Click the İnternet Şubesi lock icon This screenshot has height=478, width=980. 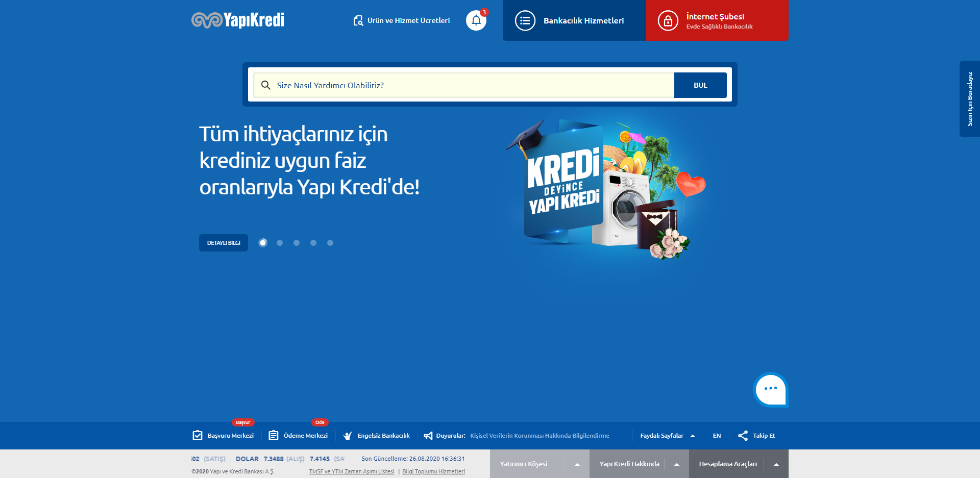tap(668, 21)
